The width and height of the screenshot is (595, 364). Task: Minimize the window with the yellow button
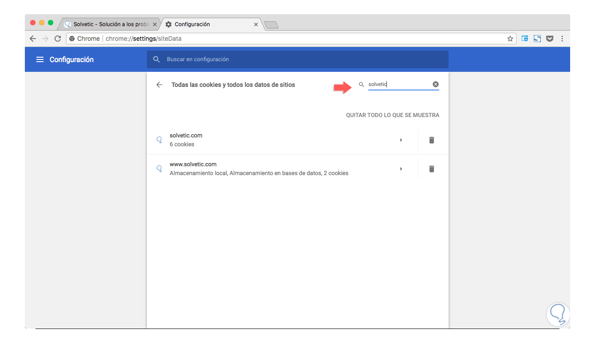42,23
